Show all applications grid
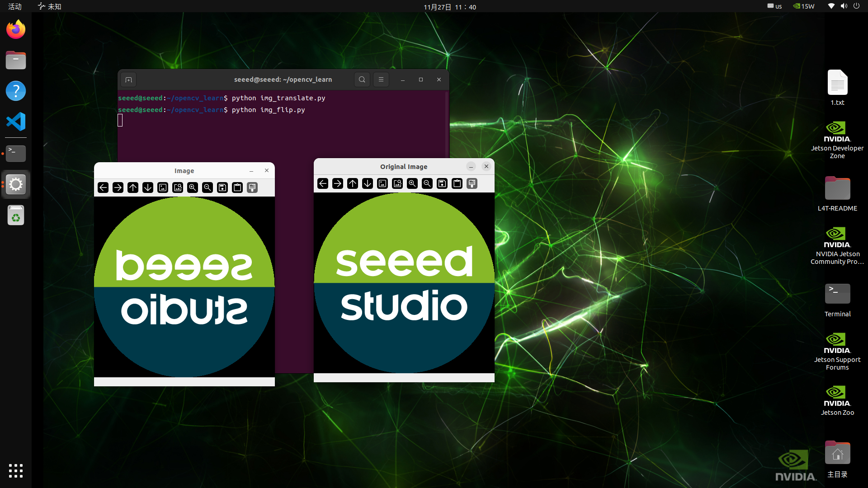Viewport: 868px width, 488px height. [16, 471]
